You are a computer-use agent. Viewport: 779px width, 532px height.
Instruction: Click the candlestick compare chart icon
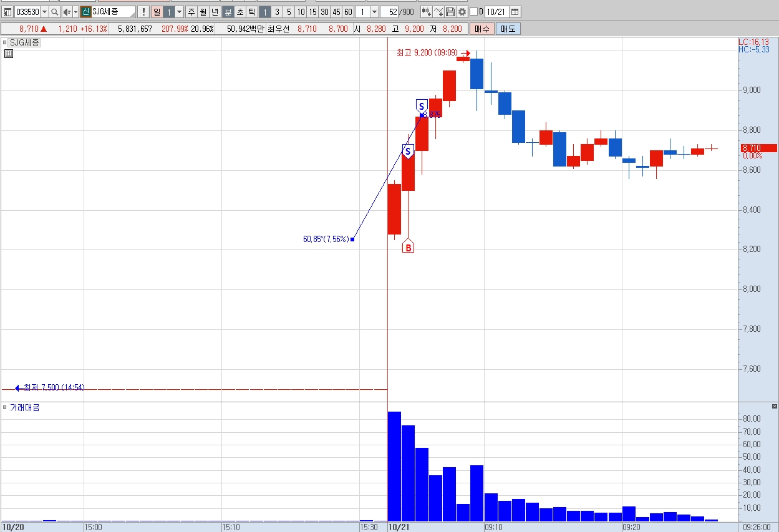426,12
